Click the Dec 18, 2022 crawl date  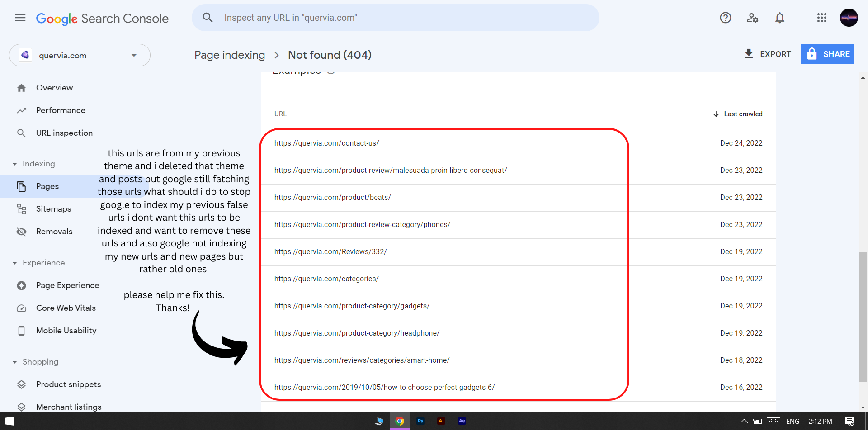(741, 360)
